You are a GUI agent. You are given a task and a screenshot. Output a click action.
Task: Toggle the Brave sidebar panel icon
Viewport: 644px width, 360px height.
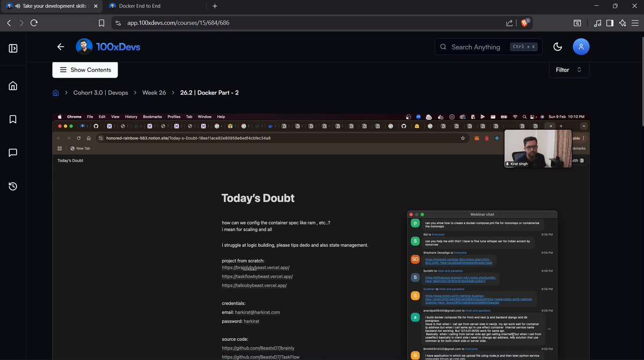pyautogui.click(x=610, y=23)
